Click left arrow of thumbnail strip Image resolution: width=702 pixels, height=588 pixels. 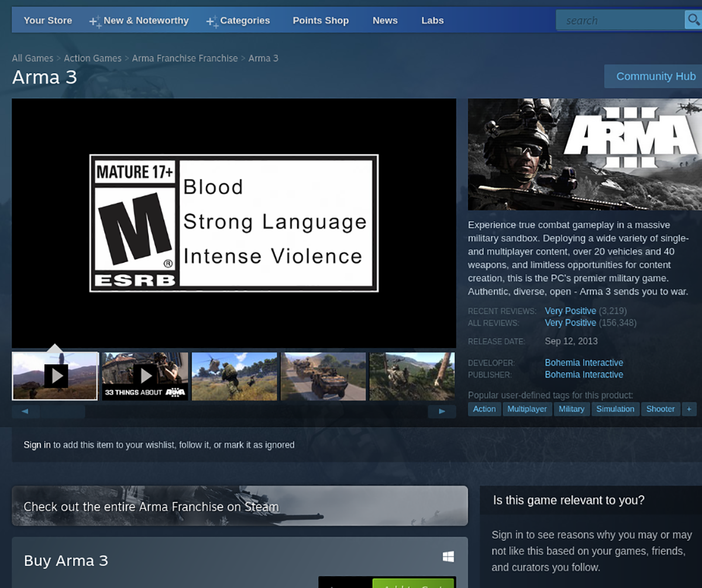(x=25, y=411)
